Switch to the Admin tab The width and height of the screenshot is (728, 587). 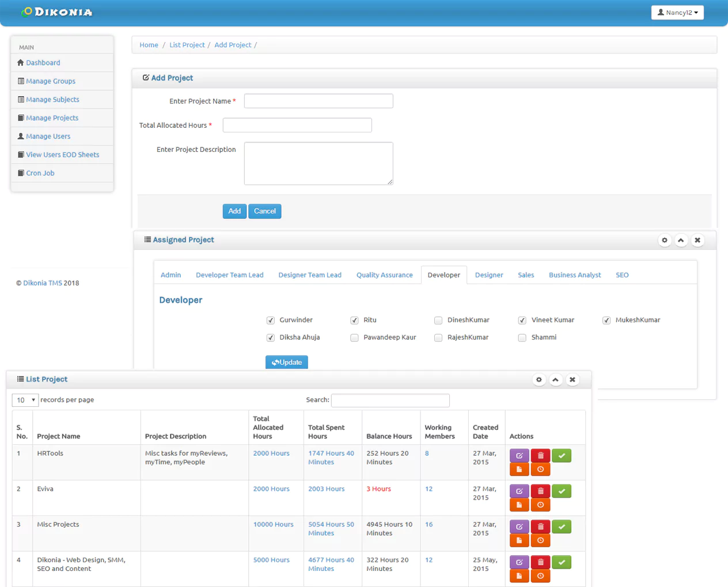170,275
